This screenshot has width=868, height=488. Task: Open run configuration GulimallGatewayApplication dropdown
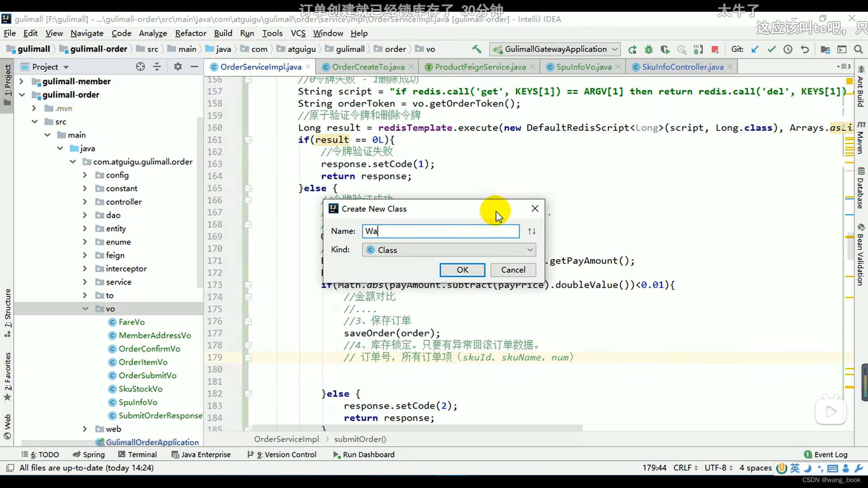(555, 49)
